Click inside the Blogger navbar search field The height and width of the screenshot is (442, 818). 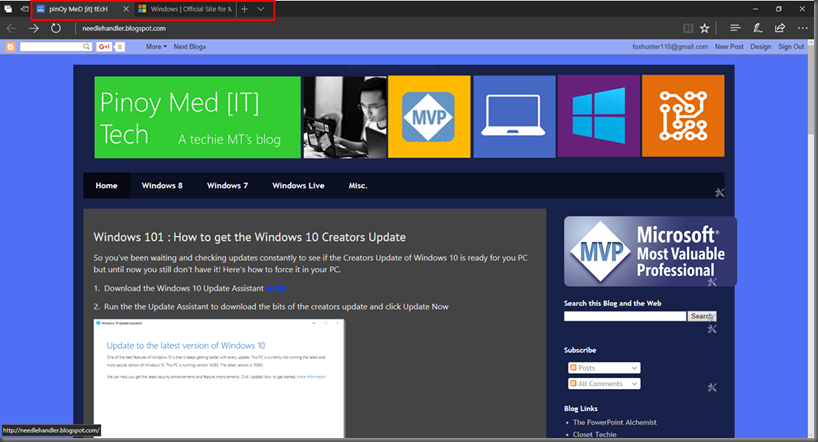click(x=51, y=46)
